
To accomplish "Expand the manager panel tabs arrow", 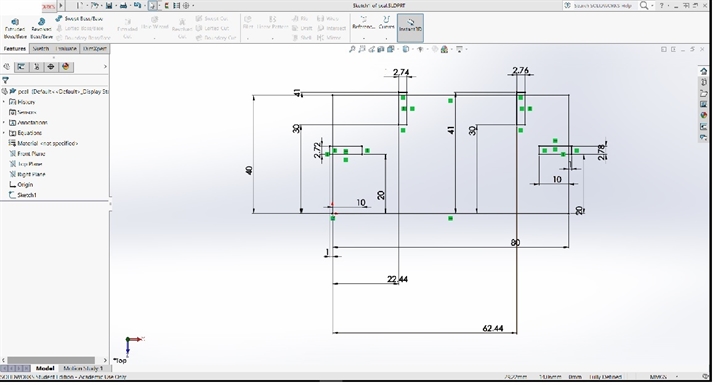I will click(x=105, y=67).
